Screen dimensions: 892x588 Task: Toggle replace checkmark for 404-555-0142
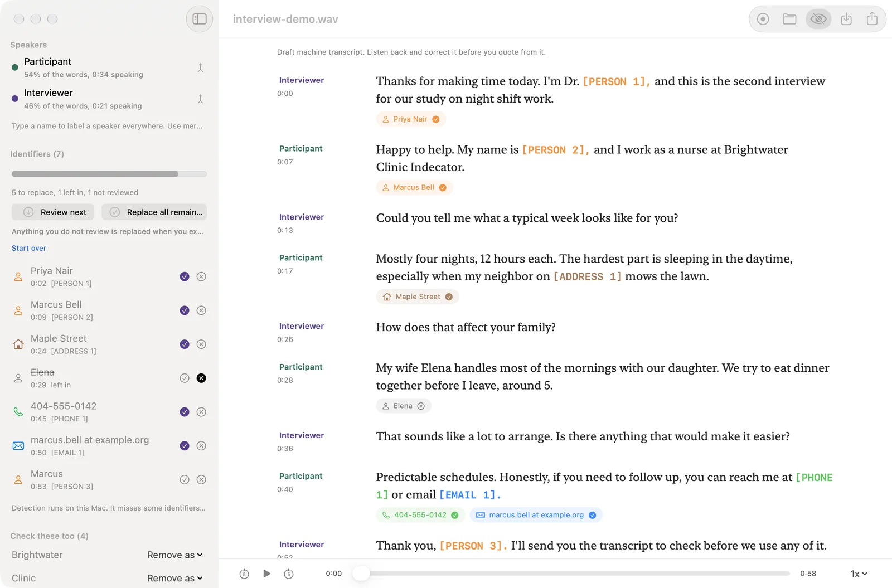pyautogui.click(x=185, y=412)
